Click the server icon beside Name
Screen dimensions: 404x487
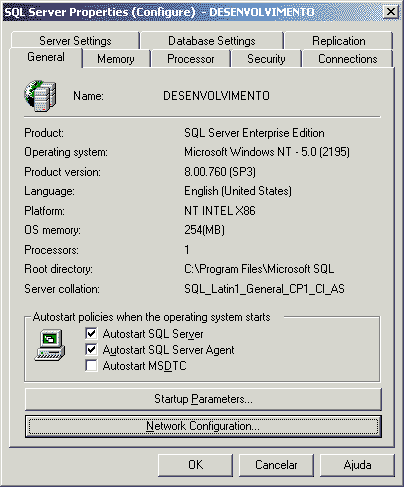(x=40, y=96)
